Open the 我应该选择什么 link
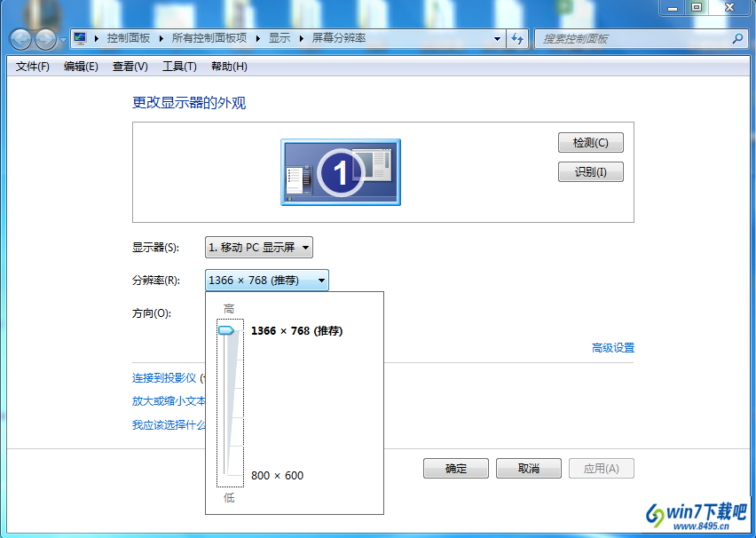The width and height of the screenshot is (756, 538). pos(169,425)
